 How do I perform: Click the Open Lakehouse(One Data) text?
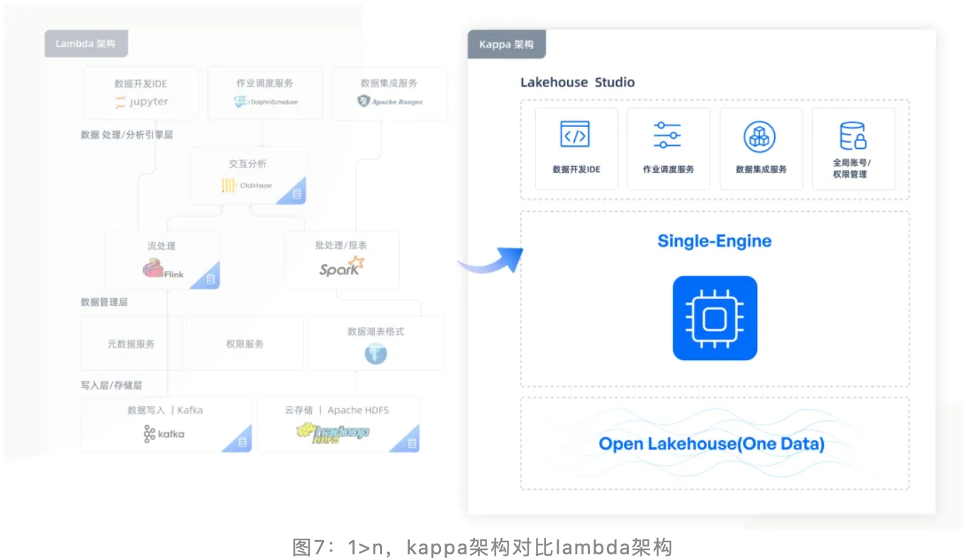pyautogui.click(x=711, y=444)
